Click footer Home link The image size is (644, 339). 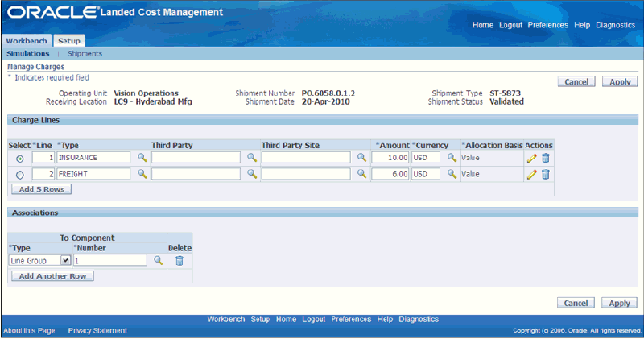(x=286, y=320)
